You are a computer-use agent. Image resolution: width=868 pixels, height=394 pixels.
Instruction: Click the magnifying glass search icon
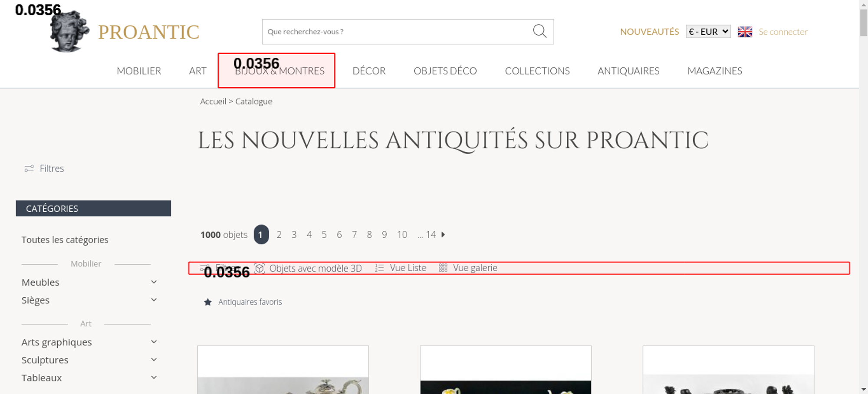click(x=539, y=31)
